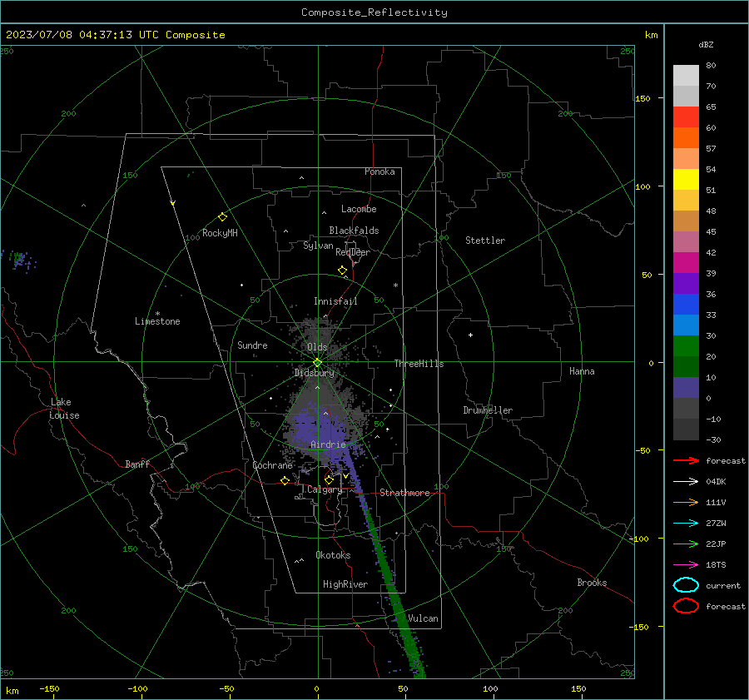Click the cyan 'current' ellipse legend icon

pos(686,585)
